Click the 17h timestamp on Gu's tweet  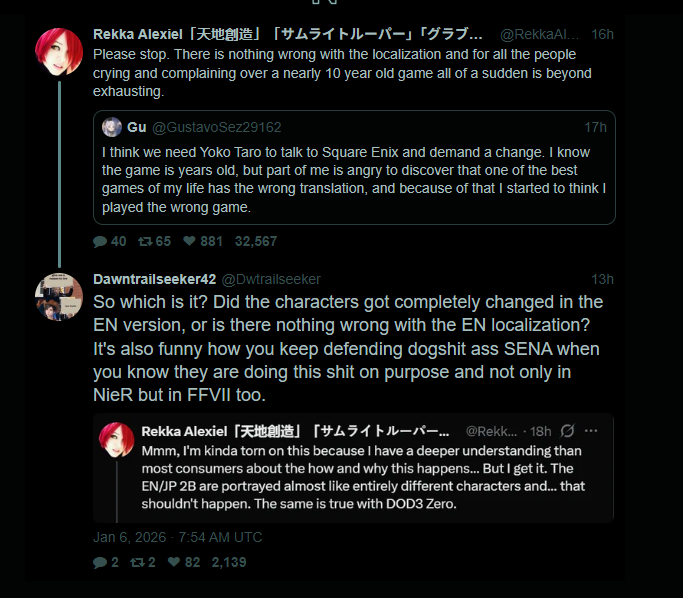pyautogui.click(x=595, y=127)
